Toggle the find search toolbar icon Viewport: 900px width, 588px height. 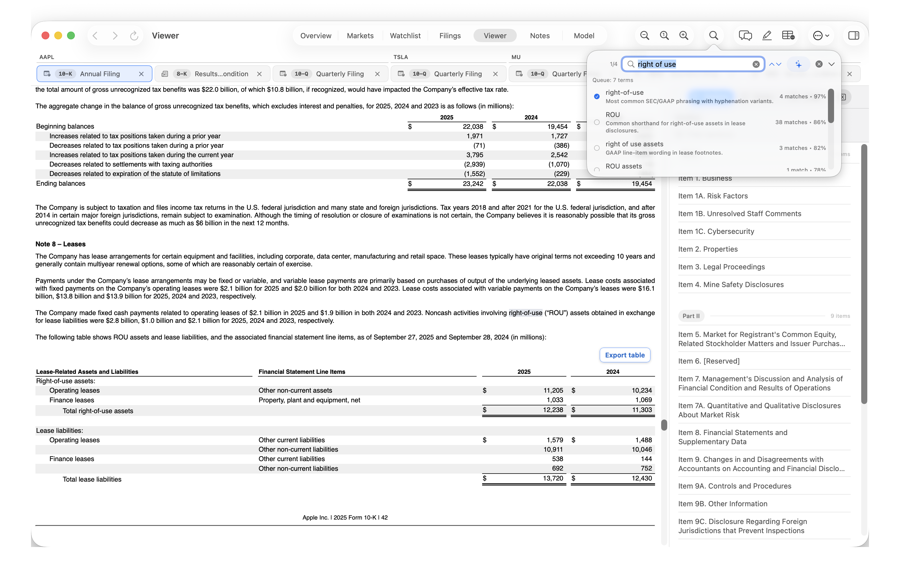714,35
